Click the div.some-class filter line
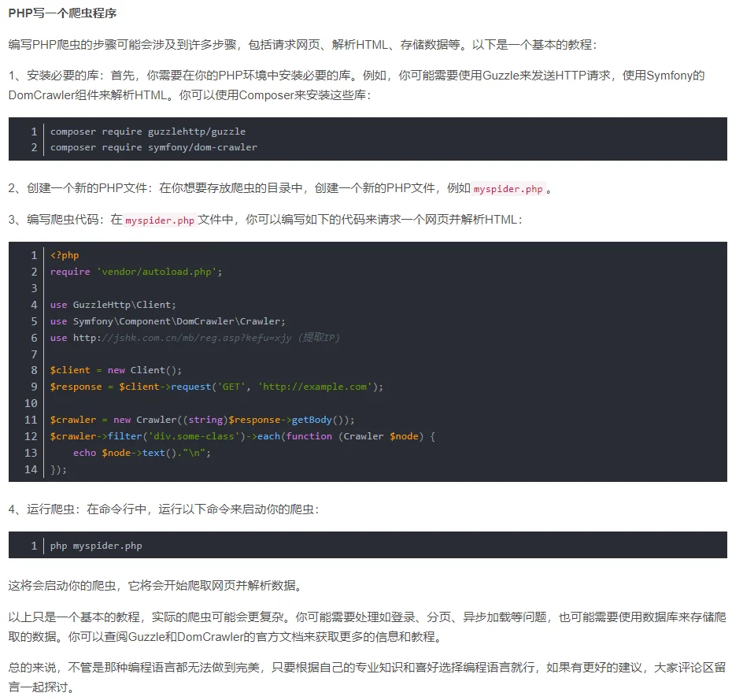This screenshot has height=700, width=732. [197, 436]
